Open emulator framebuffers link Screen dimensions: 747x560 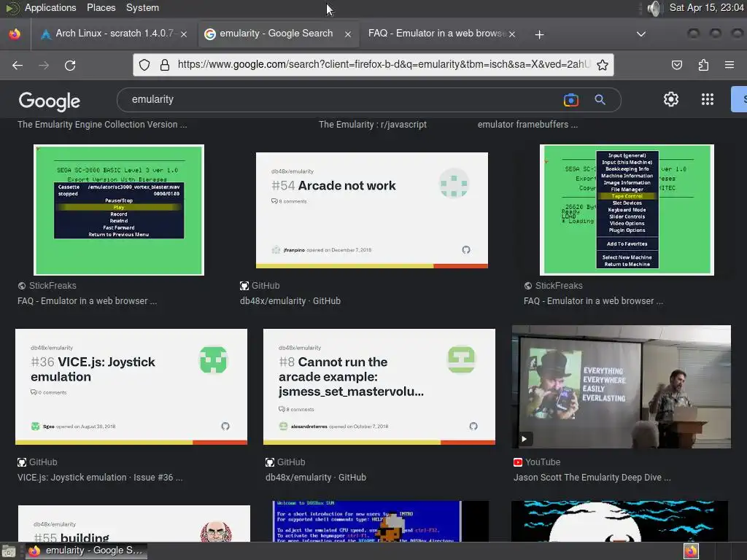(x=527, y=124)
